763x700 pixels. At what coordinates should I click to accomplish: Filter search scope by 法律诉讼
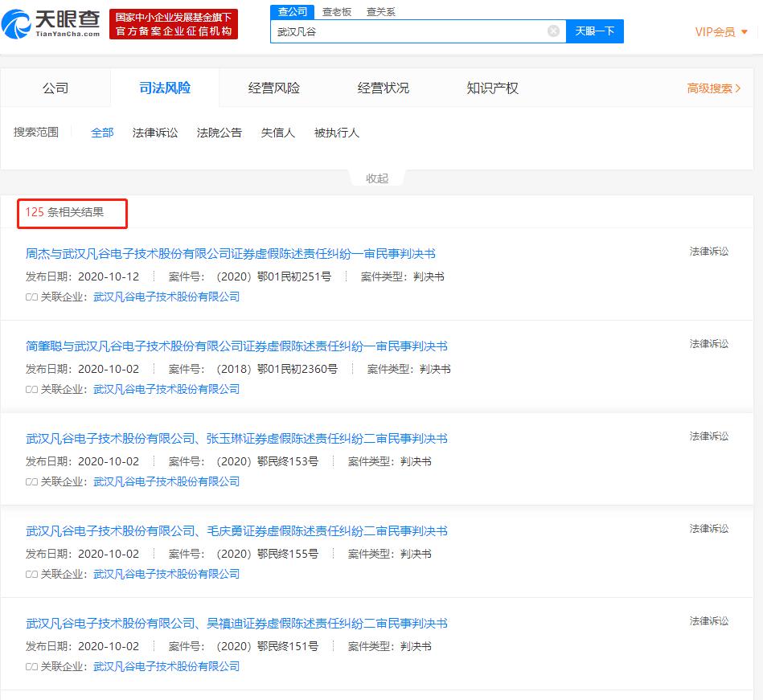155,133
